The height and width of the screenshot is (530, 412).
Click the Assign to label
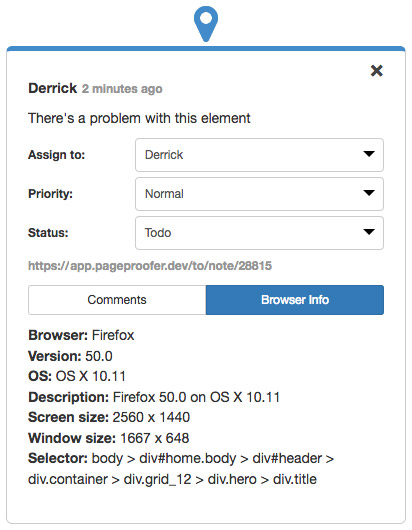tap(56, 155)
